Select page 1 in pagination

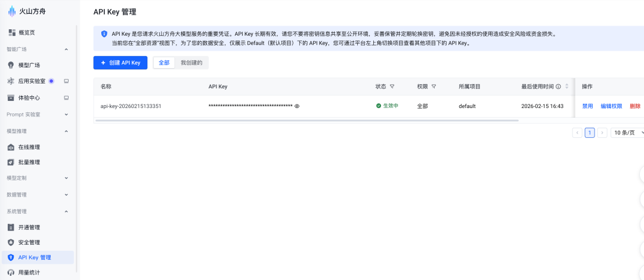click(590, 133)
